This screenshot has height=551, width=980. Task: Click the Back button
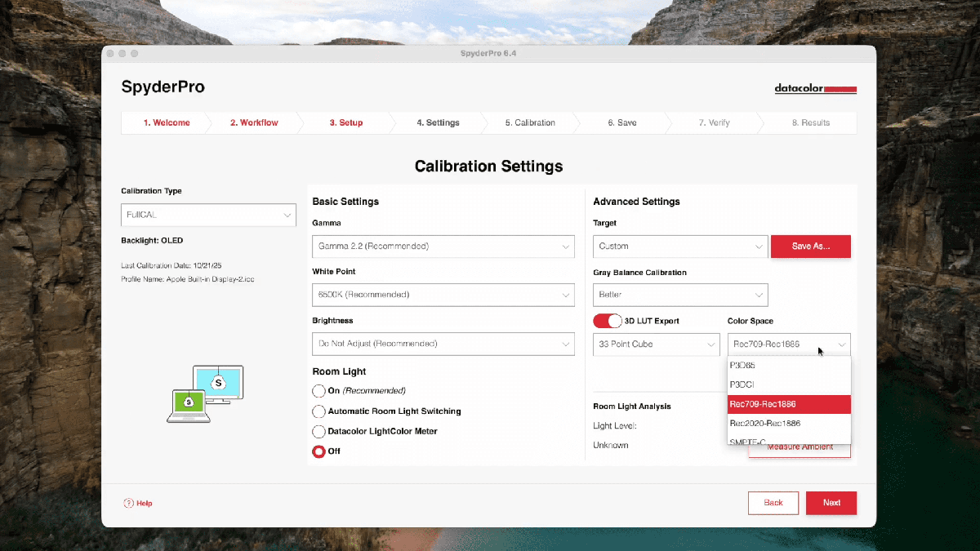click(773, 503)
